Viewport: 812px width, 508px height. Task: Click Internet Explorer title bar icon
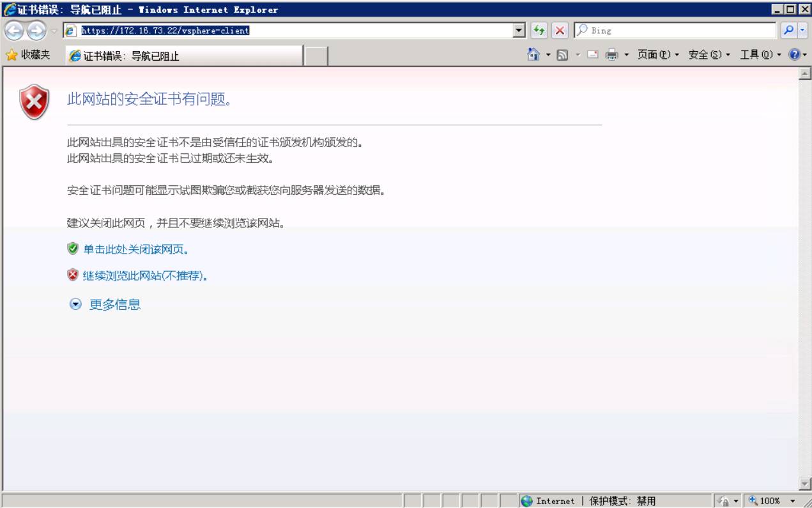9,10
